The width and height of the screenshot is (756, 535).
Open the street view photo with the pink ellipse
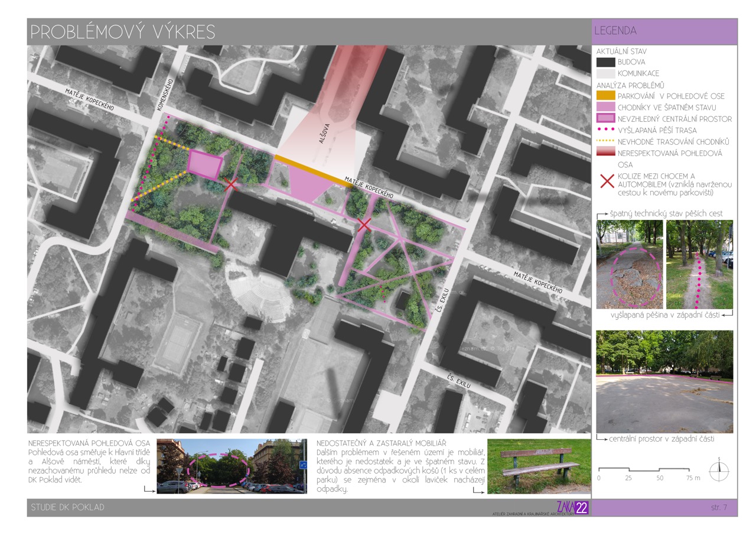(x=232, y=466)
